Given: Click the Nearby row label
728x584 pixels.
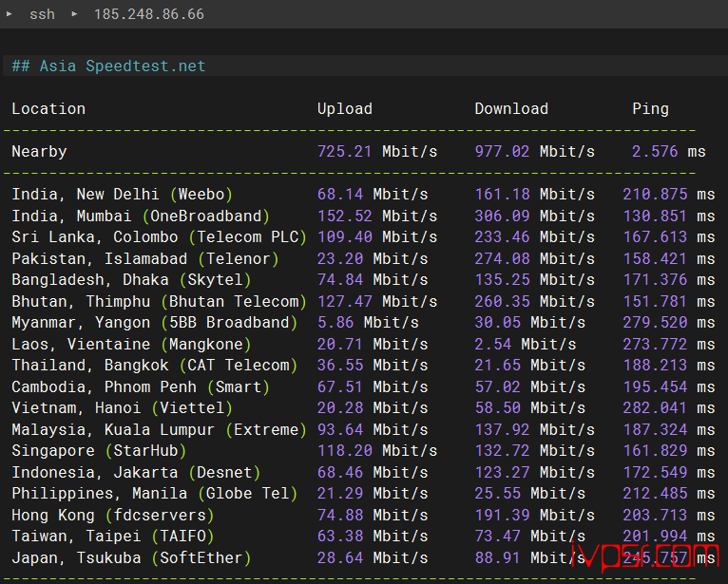Looking at the screenshot, I should [x=39, y=151].
